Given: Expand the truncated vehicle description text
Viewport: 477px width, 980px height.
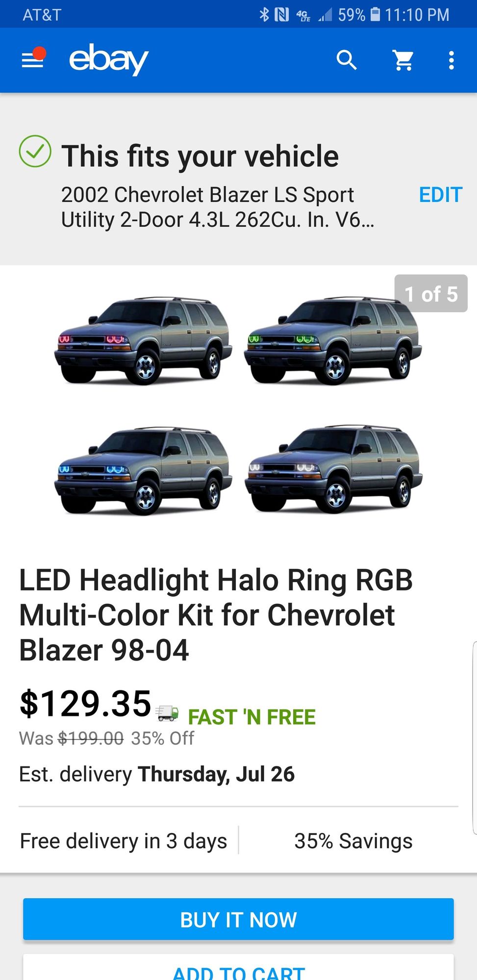Looking at the screenshot, I should [217, 207].
